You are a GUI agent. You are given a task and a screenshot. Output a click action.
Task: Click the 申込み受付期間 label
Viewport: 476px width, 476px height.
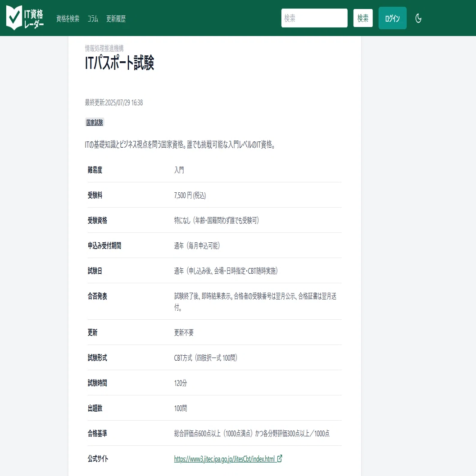tap(104, 245)
